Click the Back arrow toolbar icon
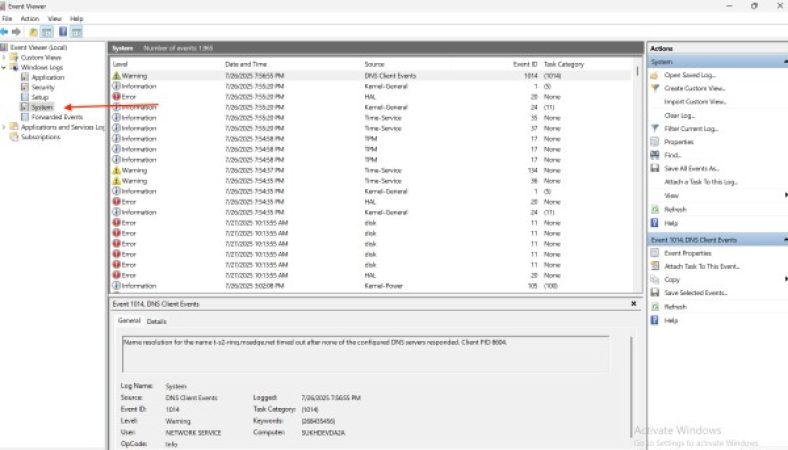The image size is (788, 450). [4, 32]
